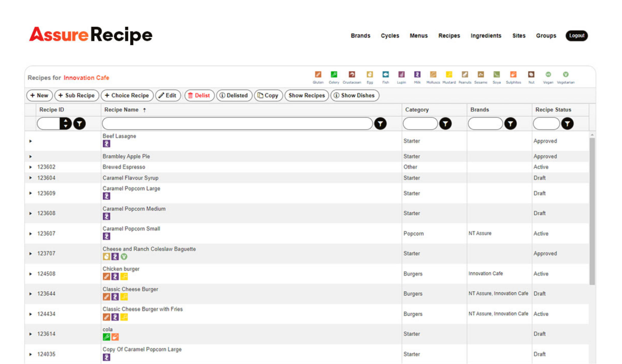Click the Soya allergen icon in legend
The height and width of the screenshot is (364, 622).
tap(497, 74)
